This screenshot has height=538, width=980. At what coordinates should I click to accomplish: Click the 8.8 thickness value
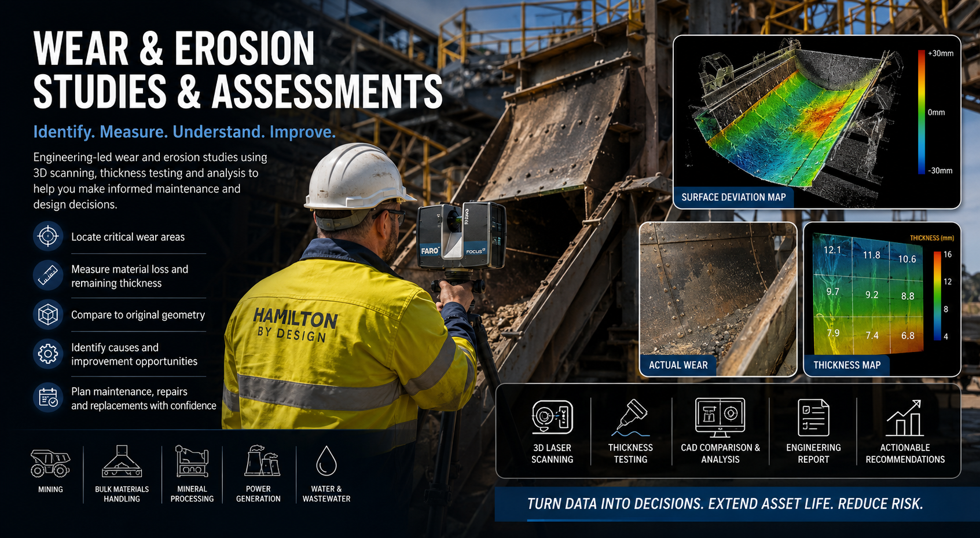(x=908, y=296)
